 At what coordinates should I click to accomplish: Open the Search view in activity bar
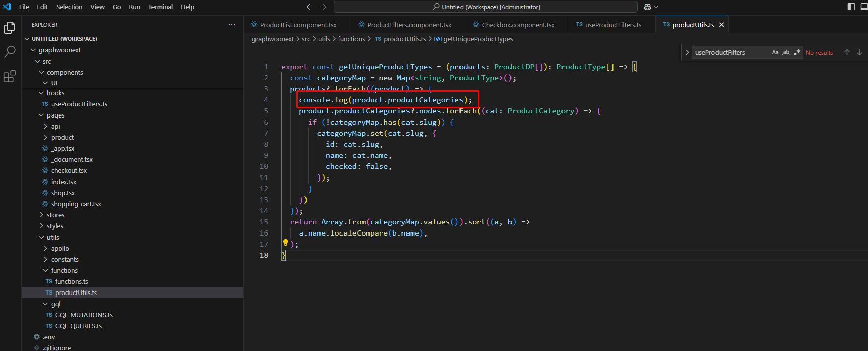[10, 52]
